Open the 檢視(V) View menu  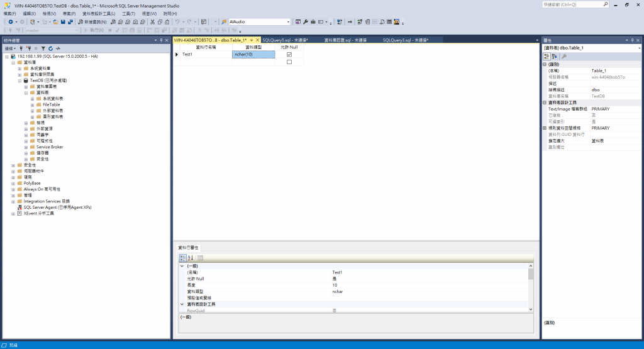[49, 14]
